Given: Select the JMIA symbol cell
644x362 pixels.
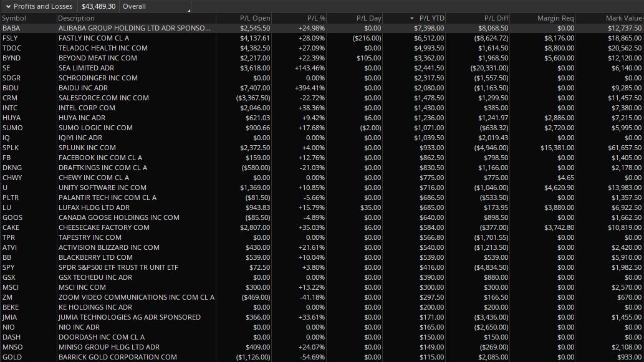Looking at the screenshot, I should (9, 317).
